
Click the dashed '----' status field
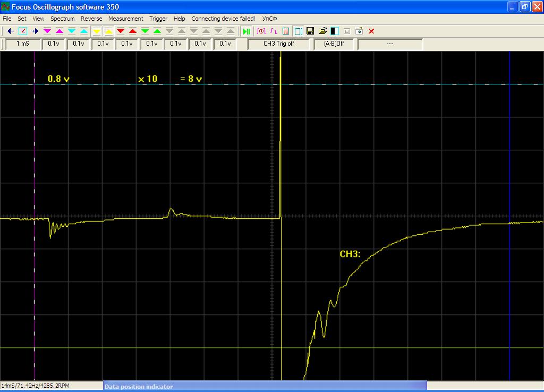coord(390,44)
